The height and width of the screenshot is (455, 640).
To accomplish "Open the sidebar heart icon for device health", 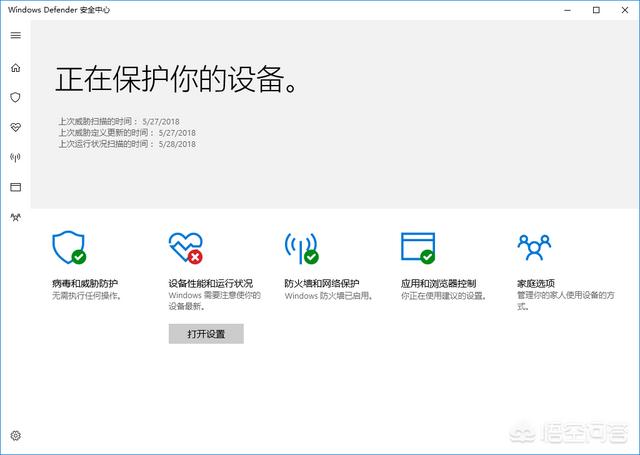I will pos(16,127).
